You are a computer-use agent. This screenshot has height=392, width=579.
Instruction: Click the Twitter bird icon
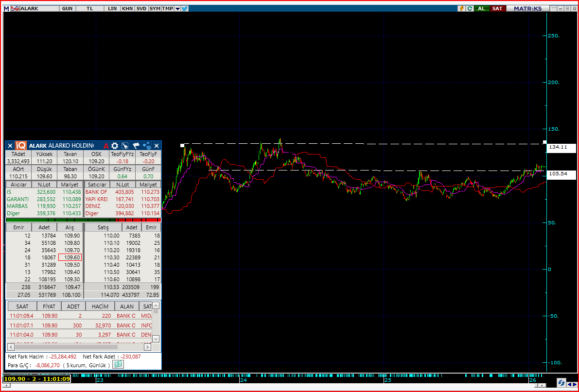click(x=185, y=8)
